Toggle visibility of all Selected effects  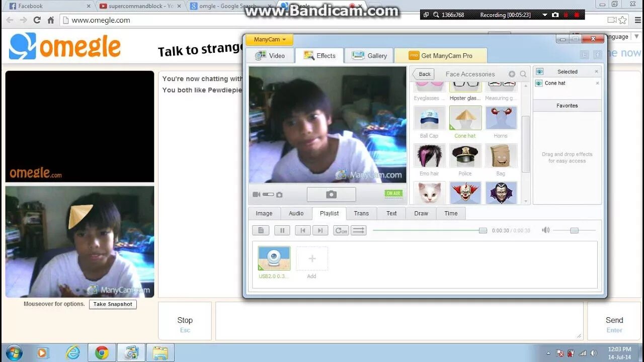point(539,71)
